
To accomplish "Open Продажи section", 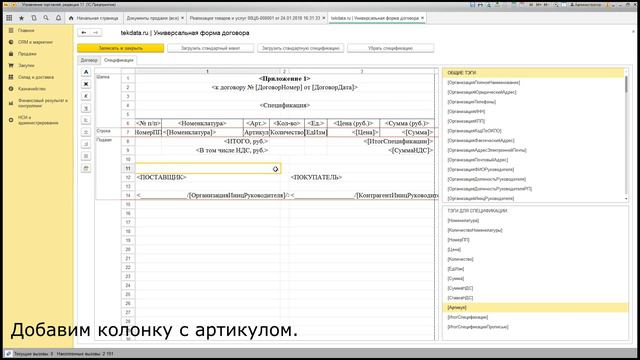I will 27,54.
